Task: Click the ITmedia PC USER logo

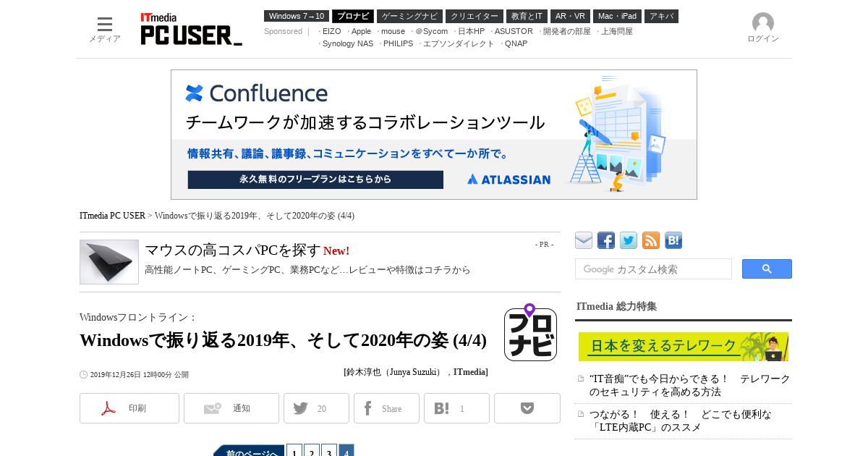Action: click(191, 29)
